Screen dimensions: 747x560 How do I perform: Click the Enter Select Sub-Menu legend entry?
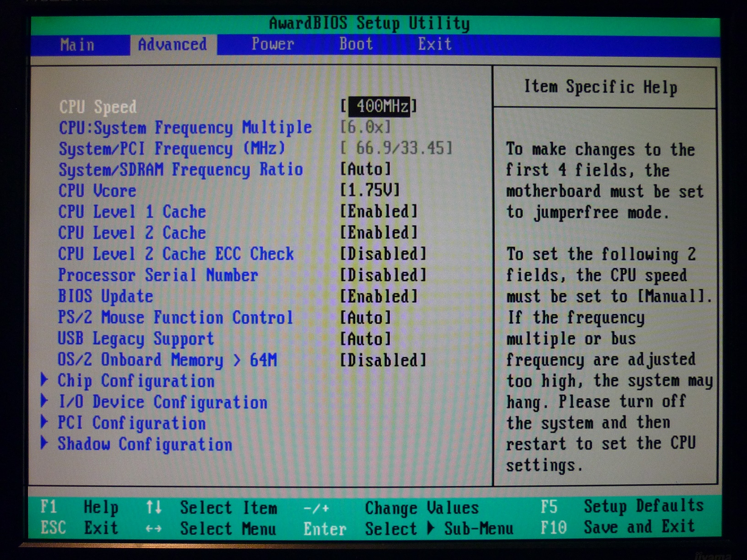408,529
